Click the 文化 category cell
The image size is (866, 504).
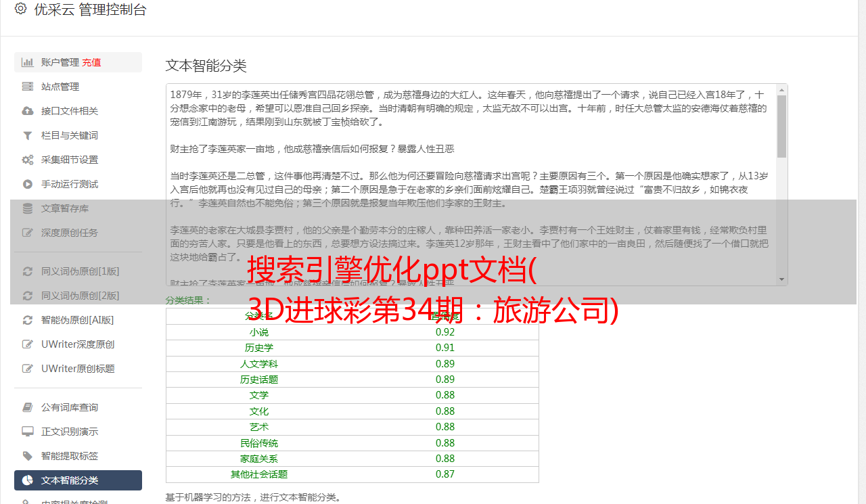click(x=259, y=411)
